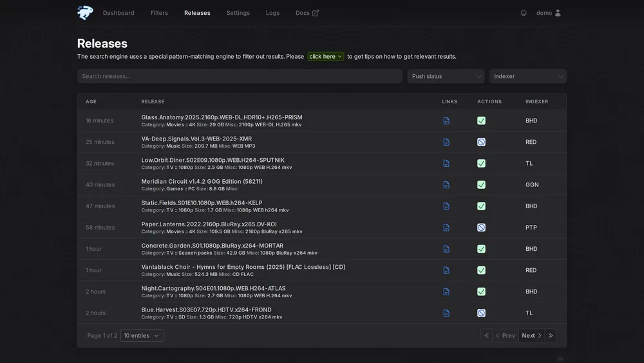Image resolution: width=644 pixels, height=363 pixels.
Task: Open link icon for Blue.Harvest release
Action: point(446,313)
